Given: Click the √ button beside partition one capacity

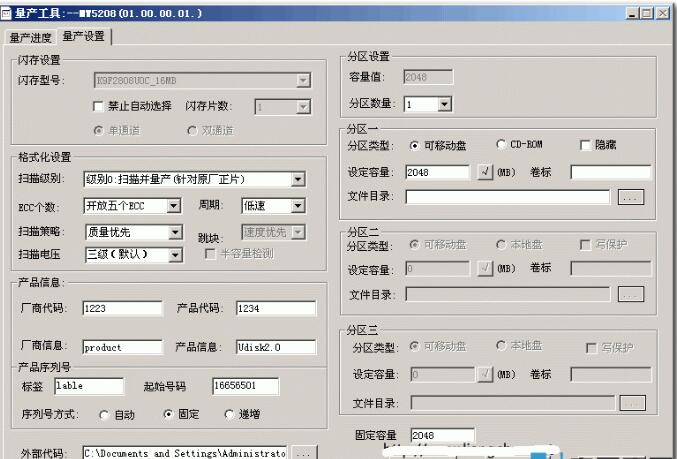Looking at the screenshot, I should (485, 172).
